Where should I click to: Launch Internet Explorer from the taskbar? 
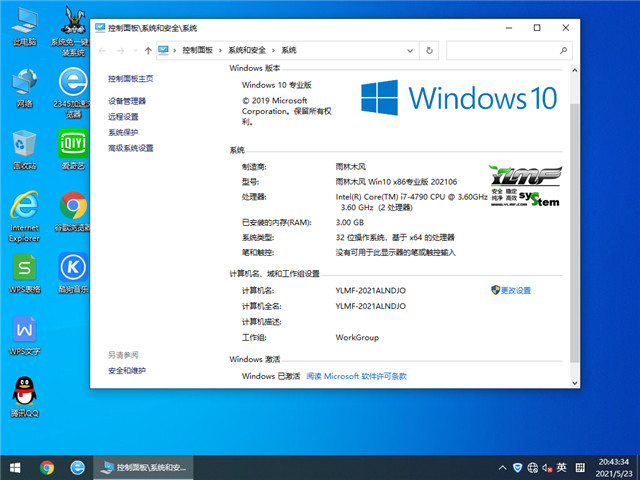coord(78,467)
